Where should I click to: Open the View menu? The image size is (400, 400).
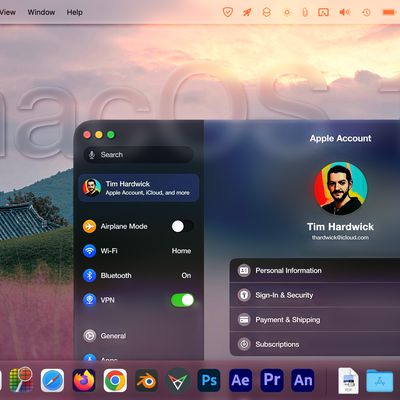pos(8,12)
